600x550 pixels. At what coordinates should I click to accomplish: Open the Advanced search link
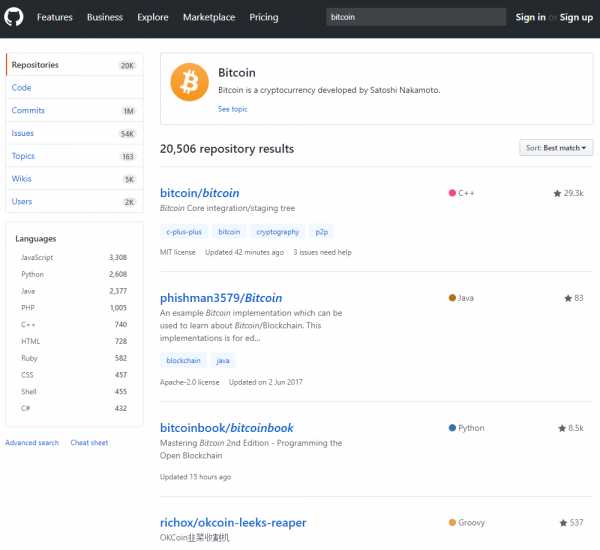click(32, 443)
